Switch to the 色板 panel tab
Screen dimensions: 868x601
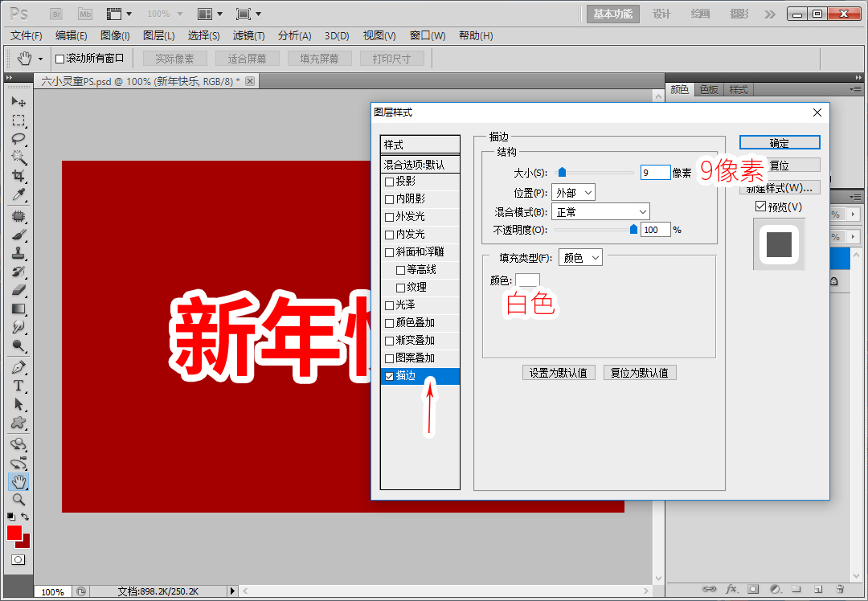coord(709,90)
